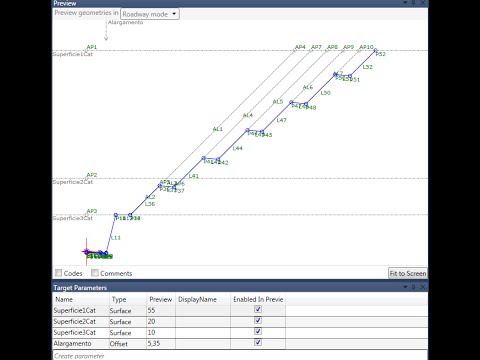The height and width of the screenshot is (360, 480).
Task: Click the preview value 55
Action: (161, 310)
